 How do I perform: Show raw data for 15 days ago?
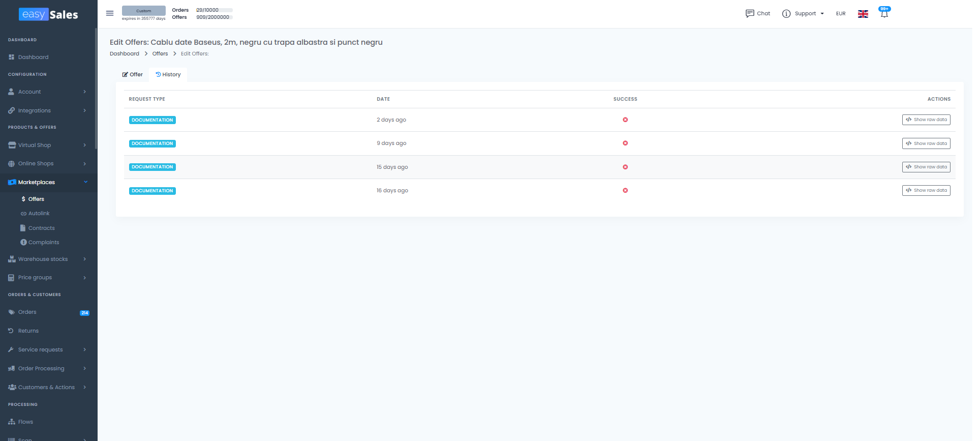926,167
